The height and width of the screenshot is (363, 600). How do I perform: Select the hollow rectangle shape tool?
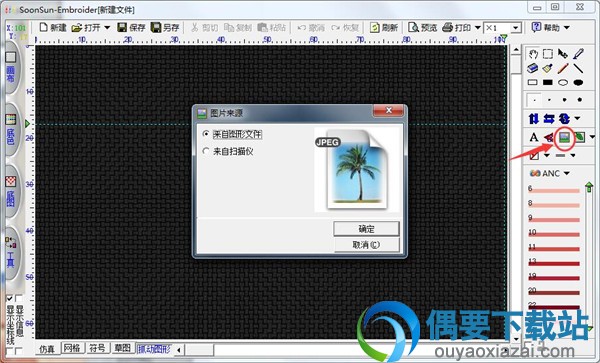(x=533, y=82)
